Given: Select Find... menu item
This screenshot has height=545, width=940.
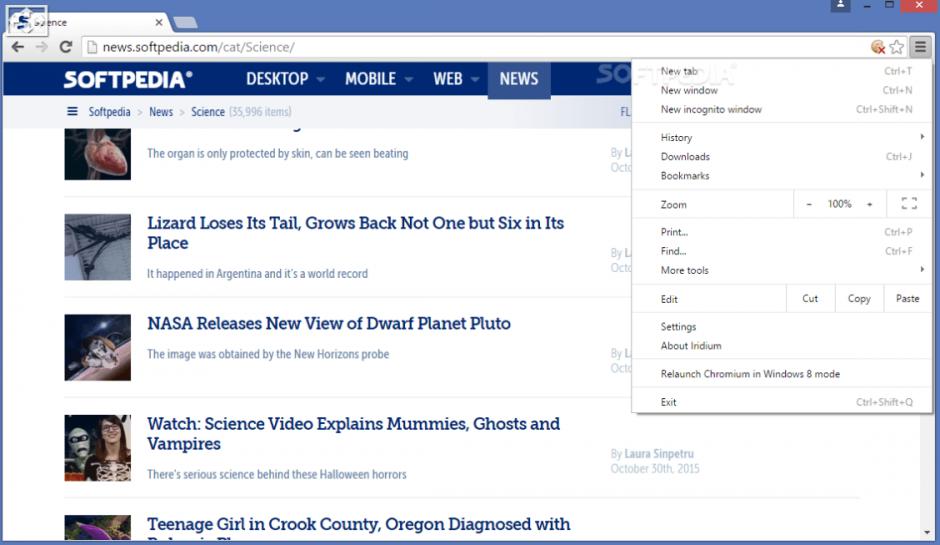Looking at the screenshot, I should pos(782,251).
